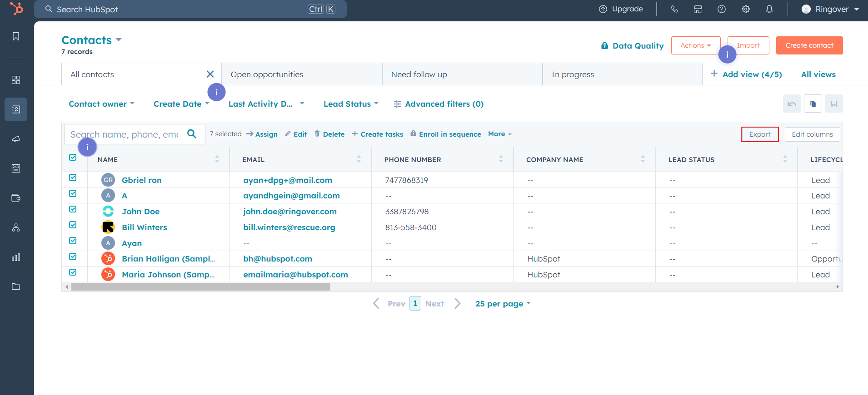Close the All contacts tab with X

[x=210, y=74]
